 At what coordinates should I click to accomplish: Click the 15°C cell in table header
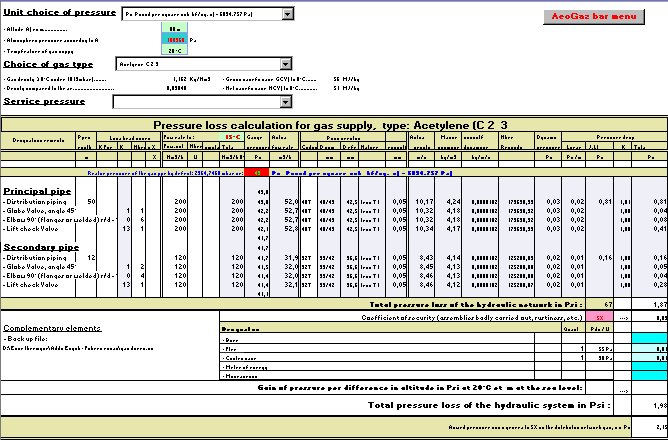tap(233, 137)
